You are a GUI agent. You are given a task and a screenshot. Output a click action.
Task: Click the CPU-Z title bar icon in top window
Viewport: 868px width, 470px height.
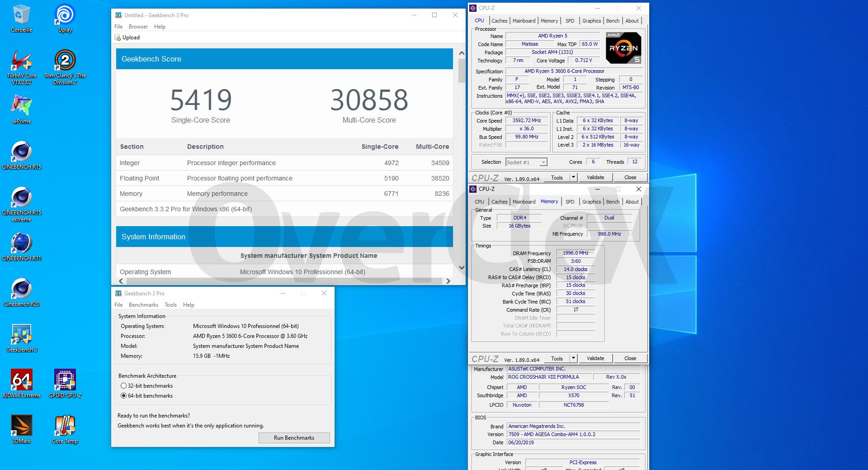pyautogui.click(x=473, y=8)
